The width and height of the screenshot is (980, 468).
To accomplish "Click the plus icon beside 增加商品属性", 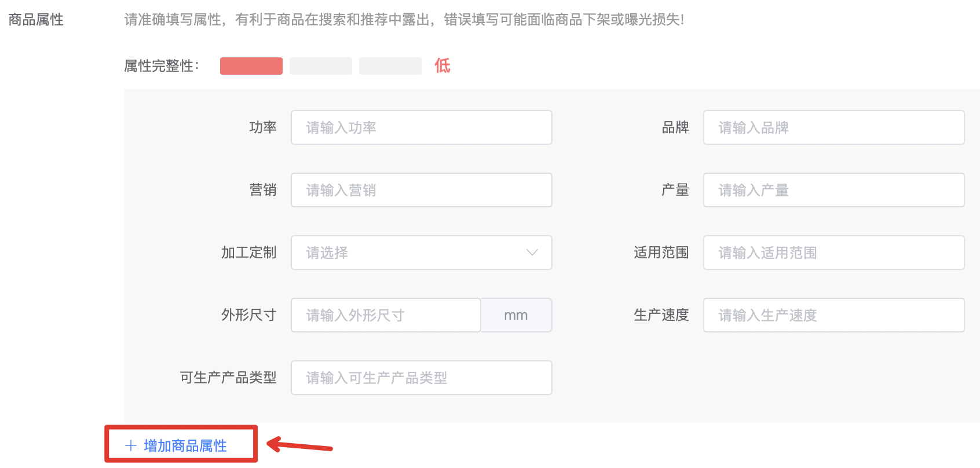I will (x=131, y=445).
